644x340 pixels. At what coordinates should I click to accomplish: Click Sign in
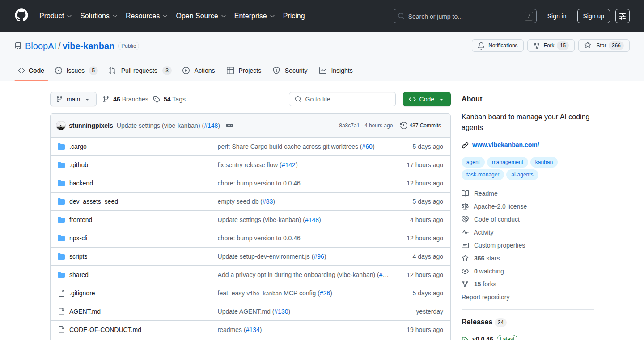pyautogui.click(x=557, y=16)
